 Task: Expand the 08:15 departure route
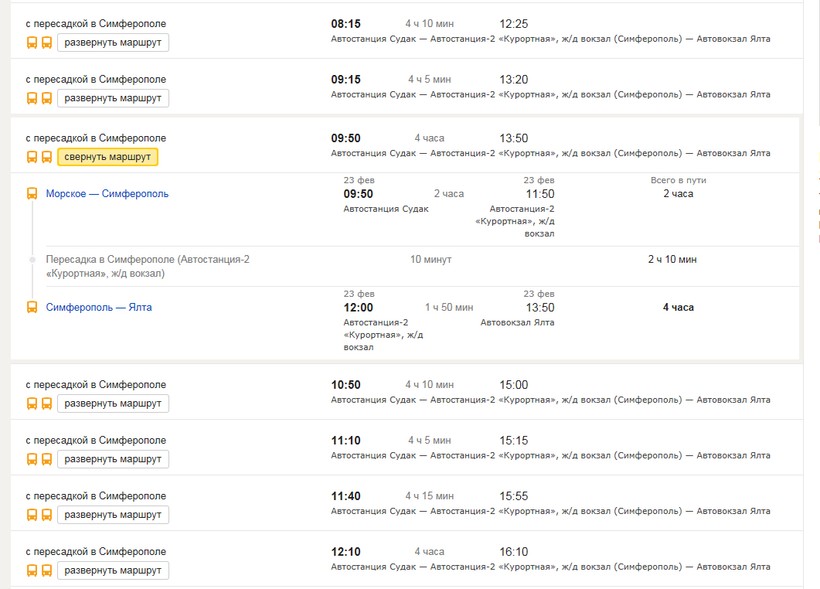coord(113,42)
